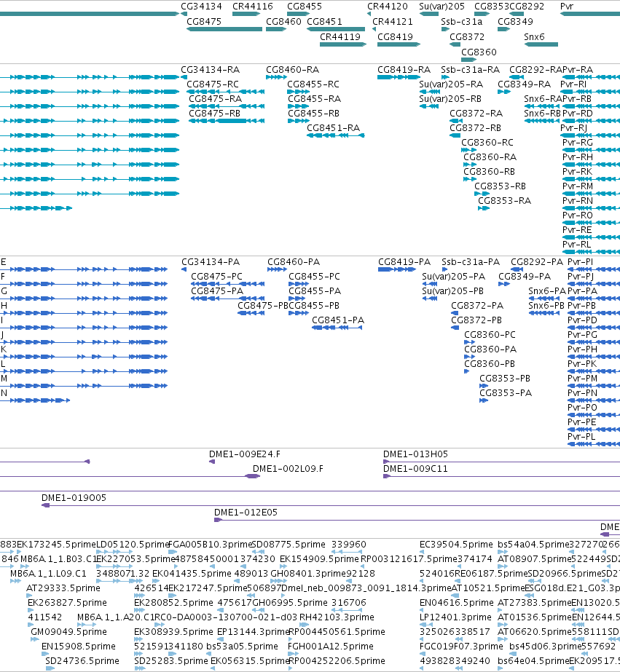Select the CG8451 gene label
Screen dimensions: 620x672
point(325,21)
